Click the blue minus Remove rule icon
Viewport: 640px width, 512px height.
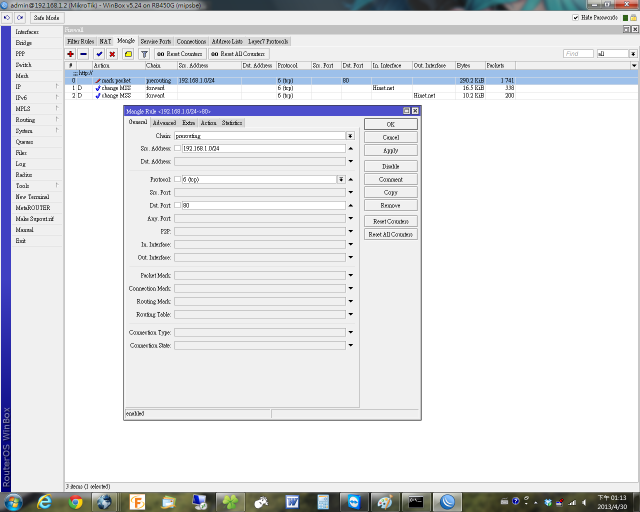coord(84,54)
